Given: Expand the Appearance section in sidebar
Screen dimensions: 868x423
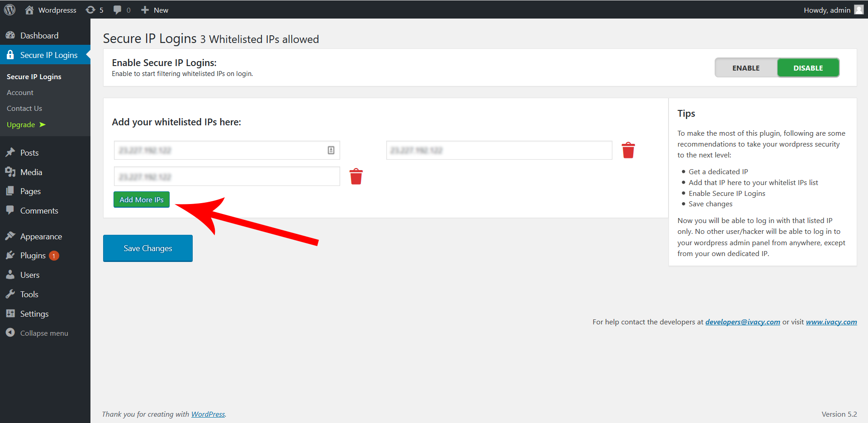Looking at the screenshot, I should (40, 236).
